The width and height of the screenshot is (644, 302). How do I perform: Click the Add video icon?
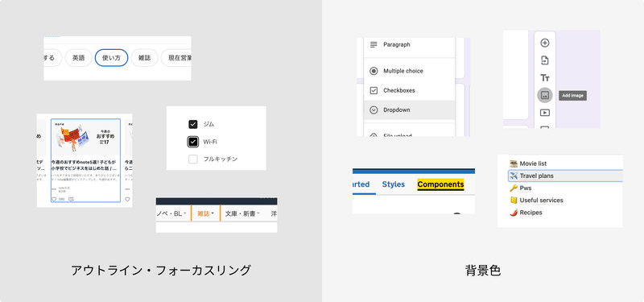545,112
